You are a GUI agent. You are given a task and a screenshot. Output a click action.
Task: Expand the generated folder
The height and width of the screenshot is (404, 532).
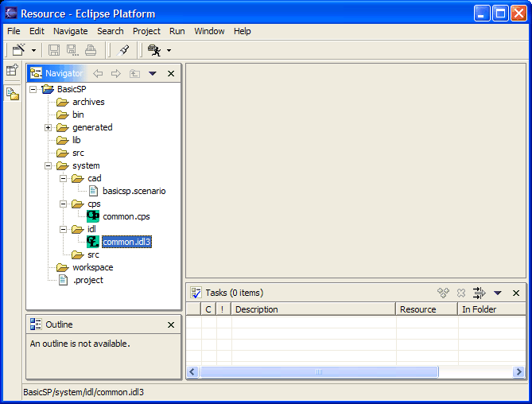click(48, 127)
